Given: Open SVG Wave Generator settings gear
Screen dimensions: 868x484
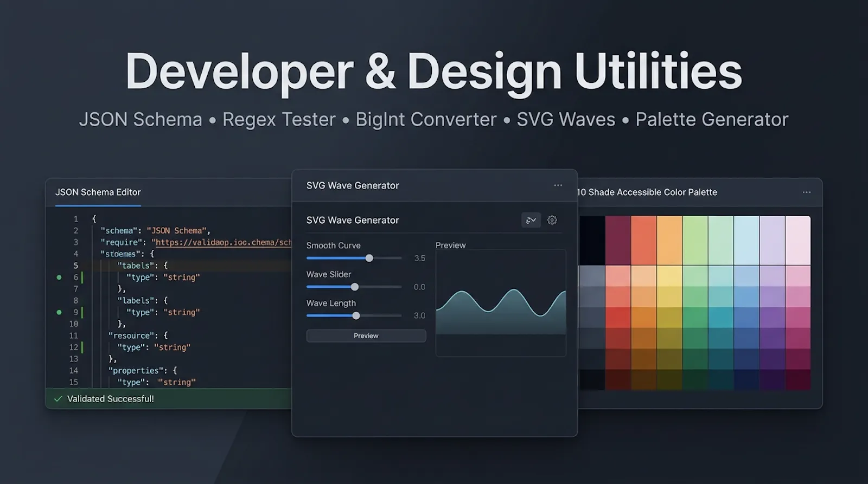Looking at the screenshot, I should (x=552, y=220).
